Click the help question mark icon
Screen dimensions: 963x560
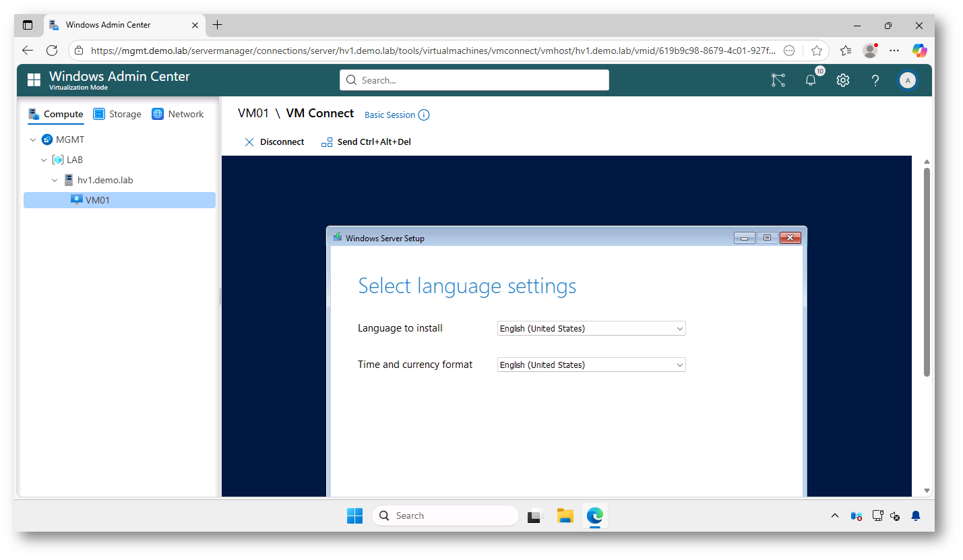tap(875, 80)
